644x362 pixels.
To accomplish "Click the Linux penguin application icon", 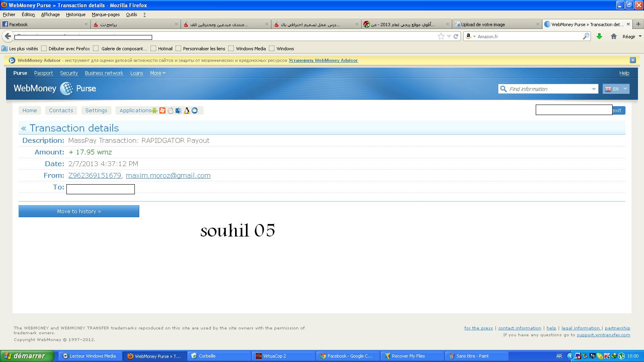I will pyautogui.click(x=186, y=110).
